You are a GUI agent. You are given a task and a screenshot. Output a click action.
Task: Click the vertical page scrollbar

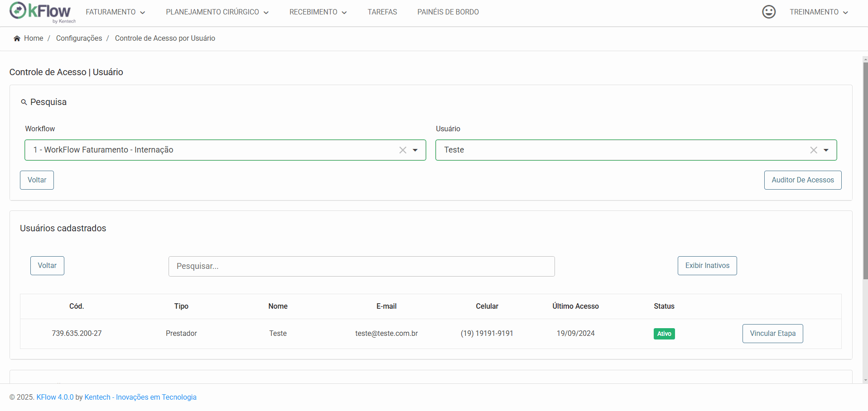(865, 171)
